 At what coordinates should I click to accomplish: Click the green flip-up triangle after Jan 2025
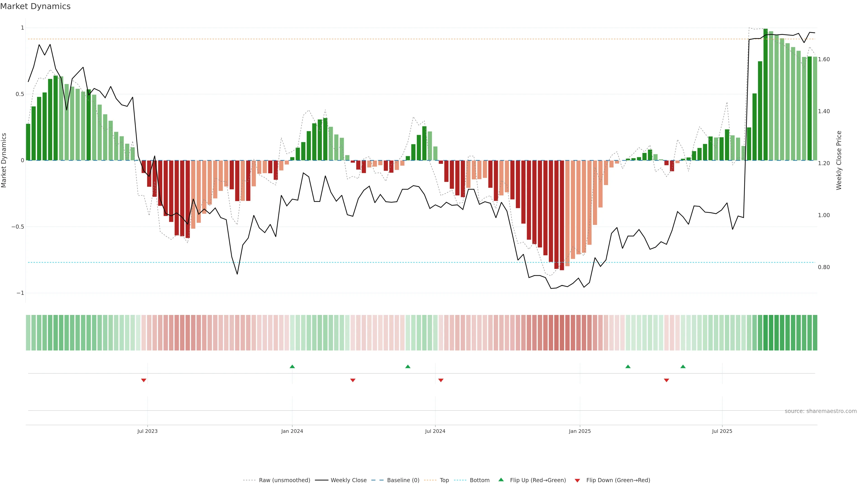[x=628, y=366]
